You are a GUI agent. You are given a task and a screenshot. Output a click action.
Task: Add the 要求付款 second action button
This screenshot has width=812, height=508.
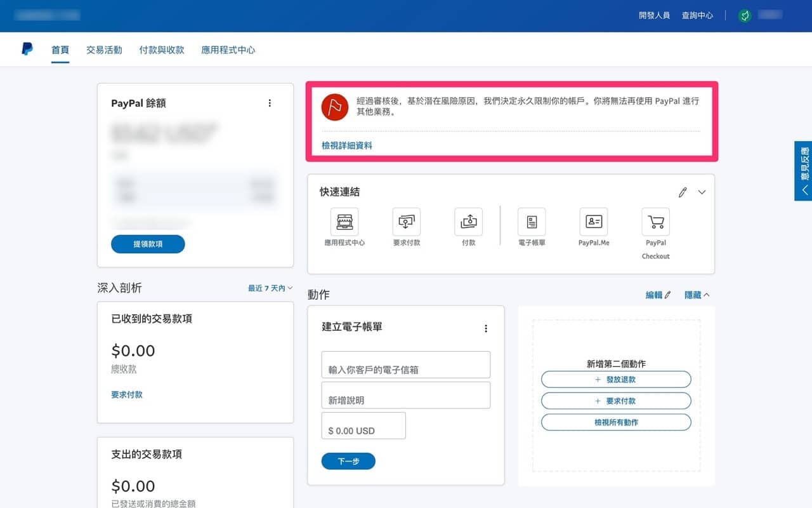point(616,401)
